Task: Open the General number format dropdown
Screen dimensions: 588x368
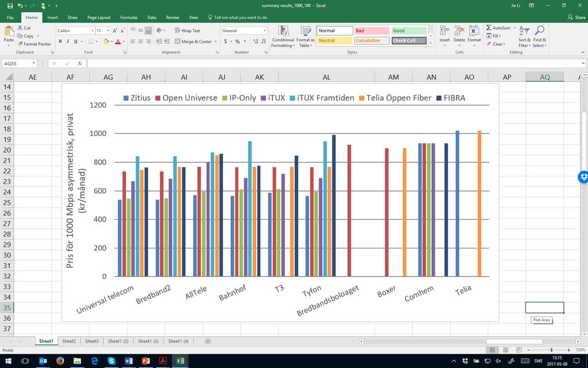Action: 264,31
